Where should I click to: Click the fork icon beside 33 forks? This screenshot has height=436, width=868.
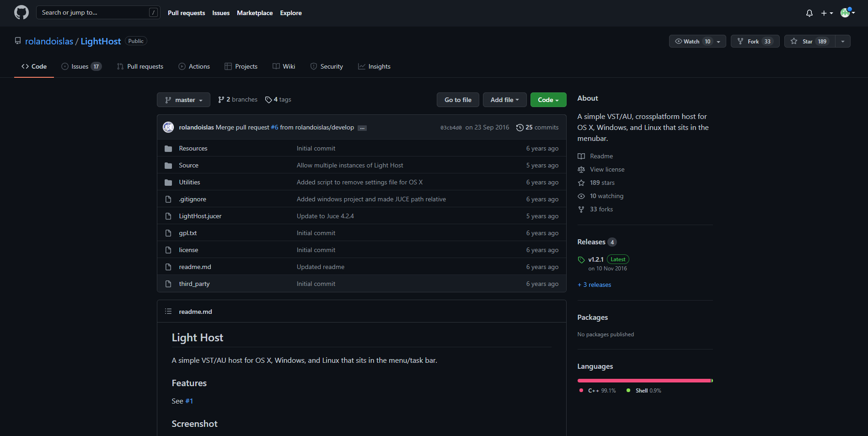coord(581,209)
